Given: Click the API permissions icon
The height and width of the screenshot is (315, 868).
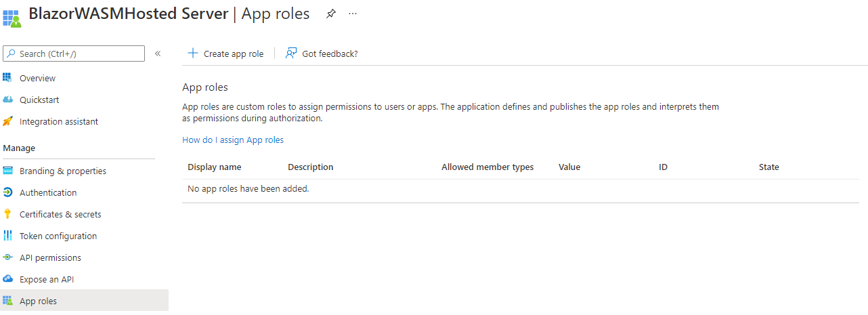Looking at the screenshot, I should pos(7,257).
